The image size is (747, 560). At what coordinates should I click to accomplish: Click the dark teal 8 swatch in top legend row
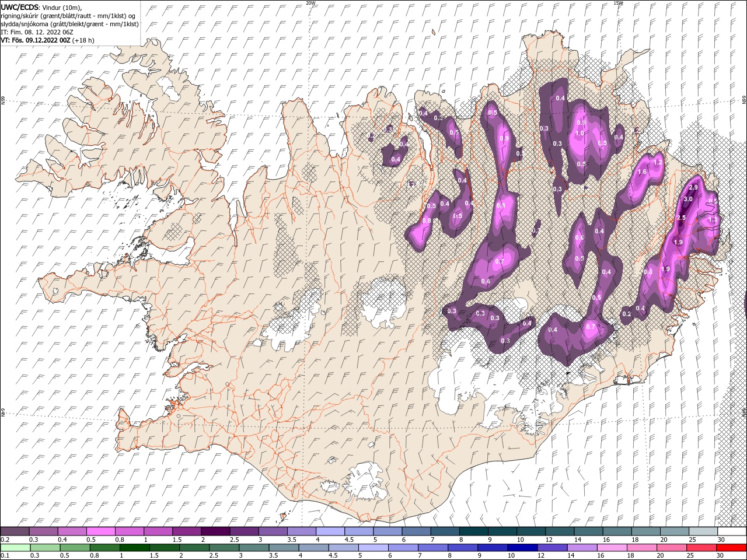click(473, 531)
